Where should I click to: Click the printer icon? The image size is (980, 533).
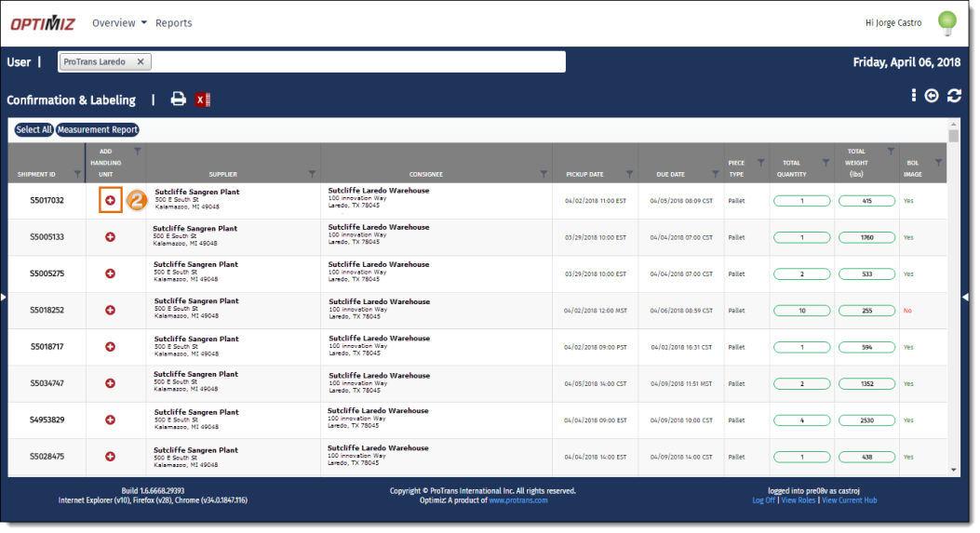(x=178, y=100)
